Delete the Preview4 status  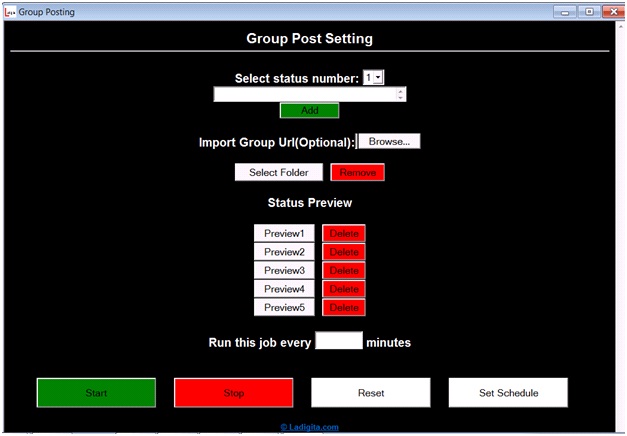pyautogui.click(x=344, y=289)
